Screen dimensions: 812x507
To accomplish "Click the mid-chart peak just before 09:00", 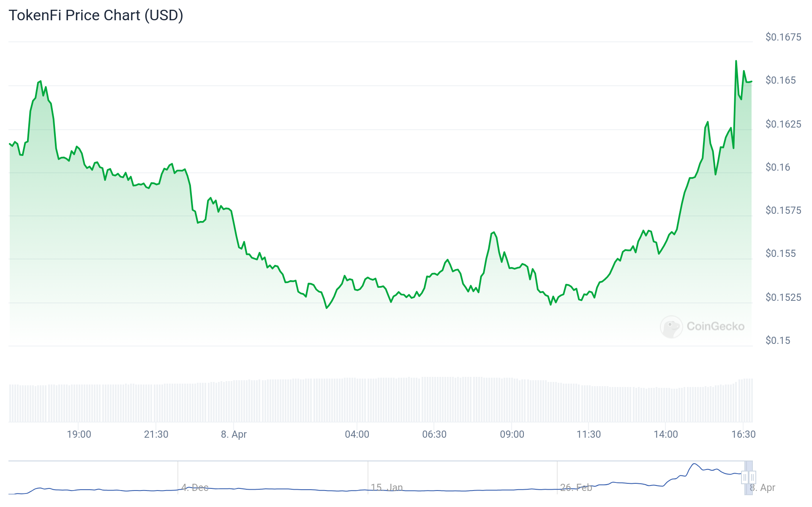I will pos(493,232).
